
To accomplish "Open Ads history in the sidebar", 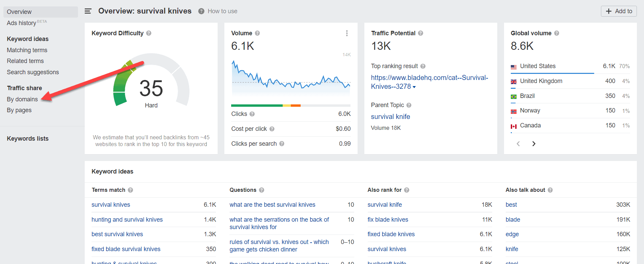I will point(21,23).
